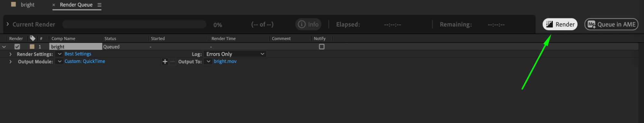Click the label tag column icon
Screen dimensions: 644x123
33,38
